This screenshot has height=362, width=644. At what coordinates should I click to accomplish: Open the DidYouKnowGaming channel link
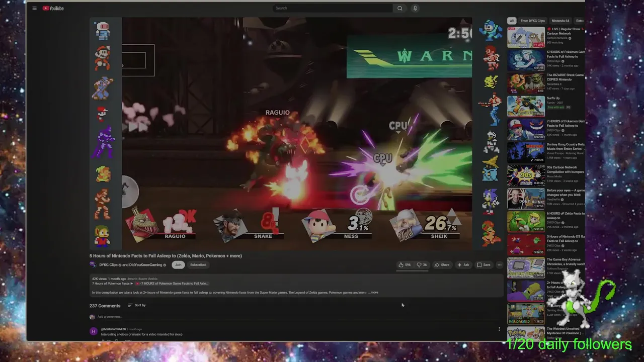145,265
